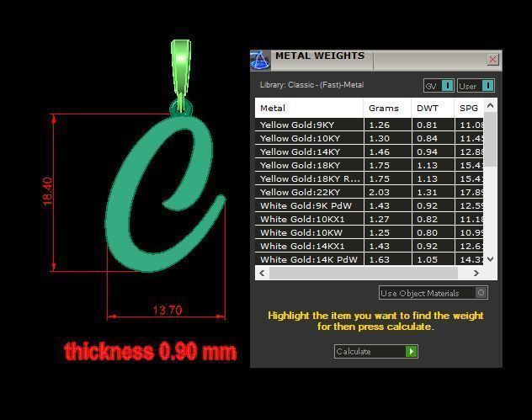The image size is (532, 420).
Task: Enable Use Object Materials option
Action: pos(434,293)
